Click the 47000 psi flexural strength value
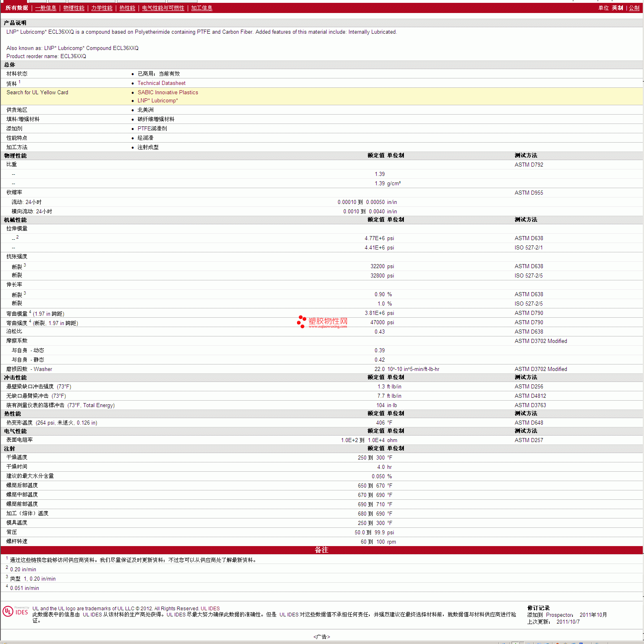 (382, 323)
